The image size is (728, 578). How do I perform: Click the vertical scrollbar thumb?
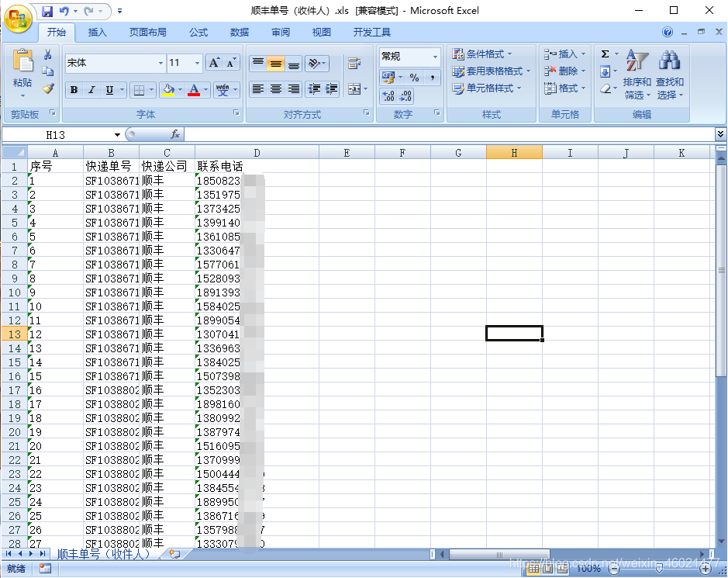pyautogui.click(x=721, y=271)
